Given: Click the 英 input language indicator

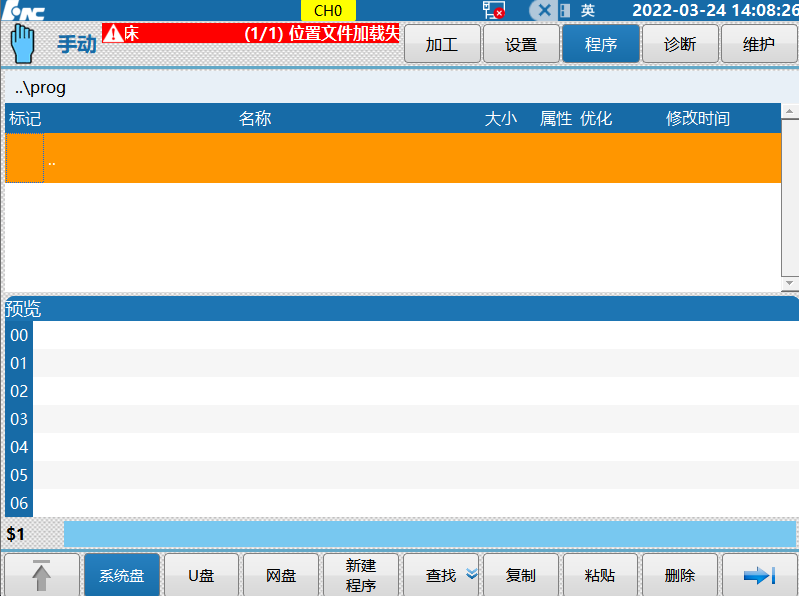Looking at the screenshot, I should [588, 10].
